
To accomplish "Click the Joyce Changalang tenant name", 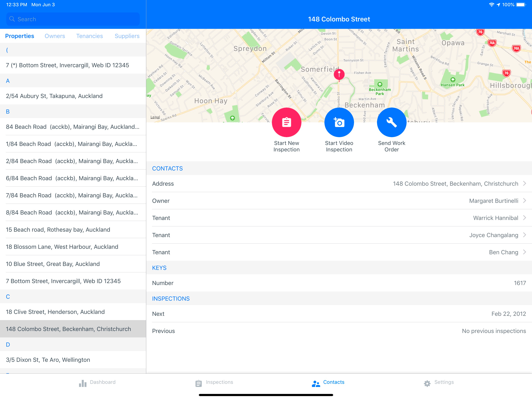I will [x=494, y=235].
